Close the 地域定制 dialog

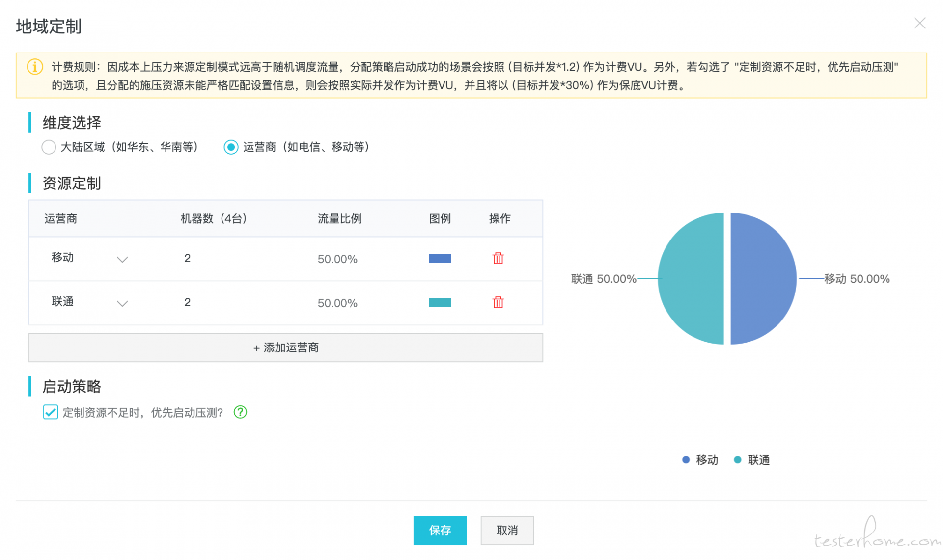point(919,23)
